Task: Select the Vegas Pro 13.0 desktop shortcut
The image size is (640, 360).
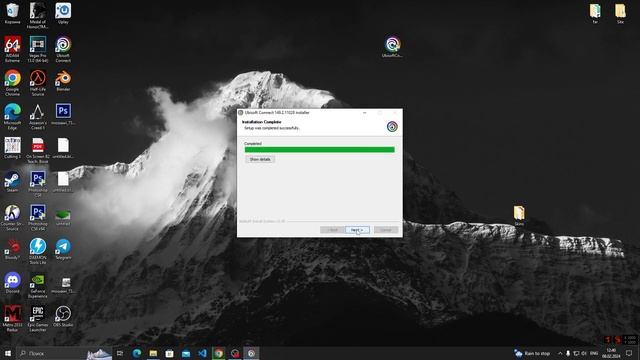Action: pyautogui.click(x=38, y=49)
